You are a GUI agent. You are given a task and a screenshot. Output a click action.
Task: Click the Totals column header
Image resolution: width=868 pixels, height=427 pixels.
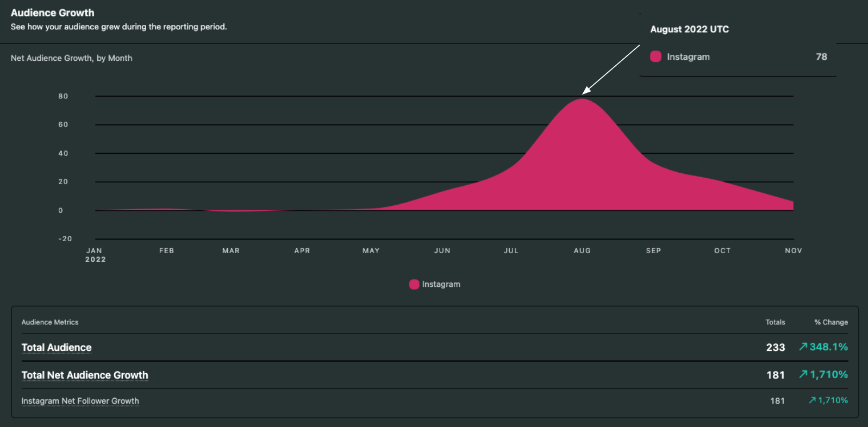776,322
